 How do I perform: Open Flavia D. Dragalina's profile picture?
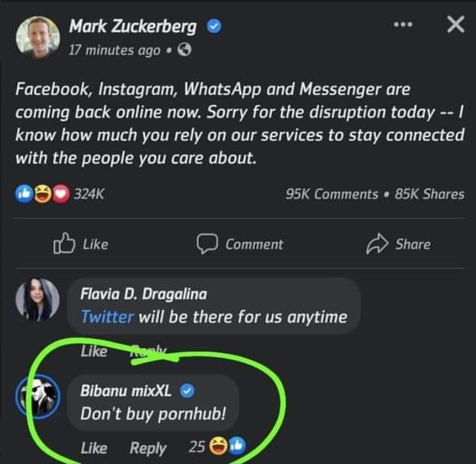coord(37,301)
